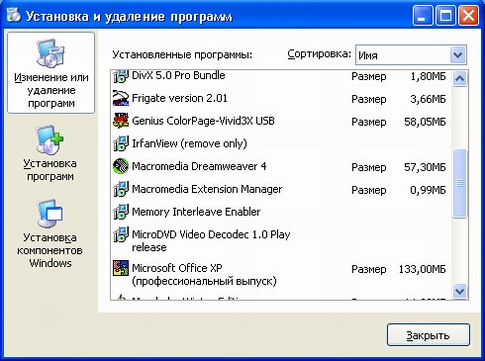Click the 0,99МБ size value
Image resolution: width=485 pixels, height=361 pixels.
pyautogui.click(x=428, y=190)
